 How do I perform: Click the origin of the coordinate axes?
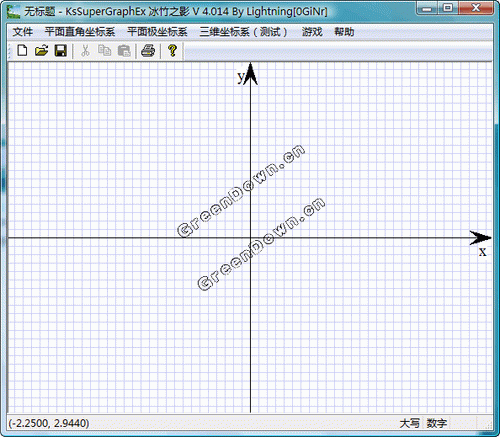point(251,238)
